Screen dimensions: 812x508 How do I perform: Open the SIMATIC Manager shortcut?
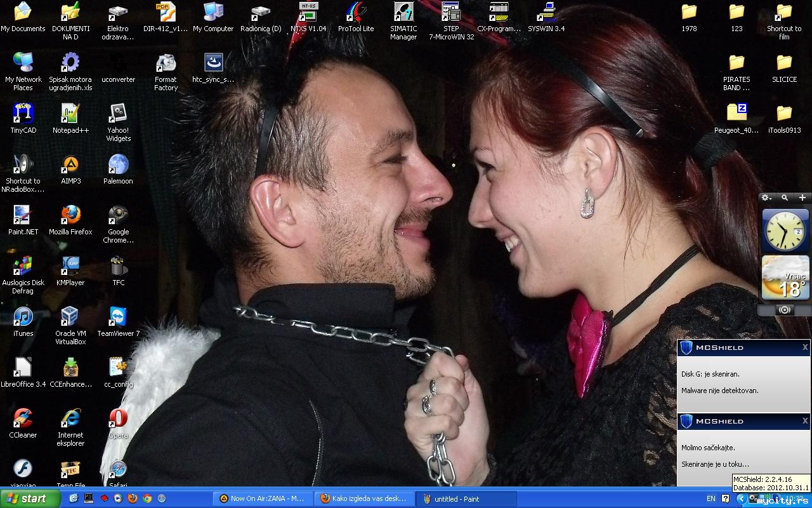click(403, 13)
